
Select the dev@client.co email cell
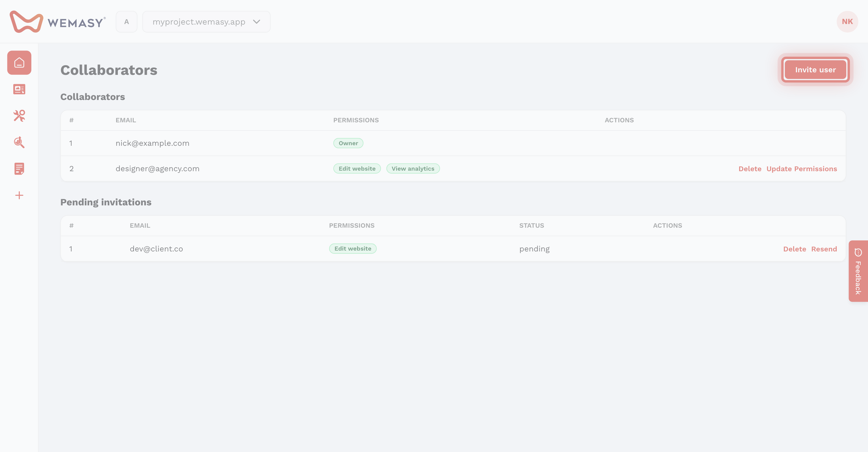[156, 249]
